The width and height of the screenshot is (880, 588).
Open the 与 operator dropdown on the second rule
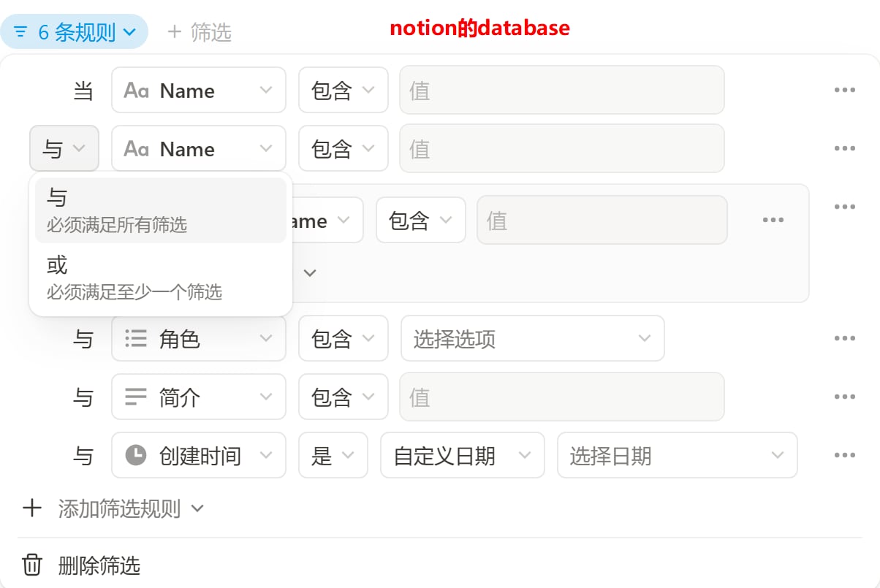(x=64, y=149)
